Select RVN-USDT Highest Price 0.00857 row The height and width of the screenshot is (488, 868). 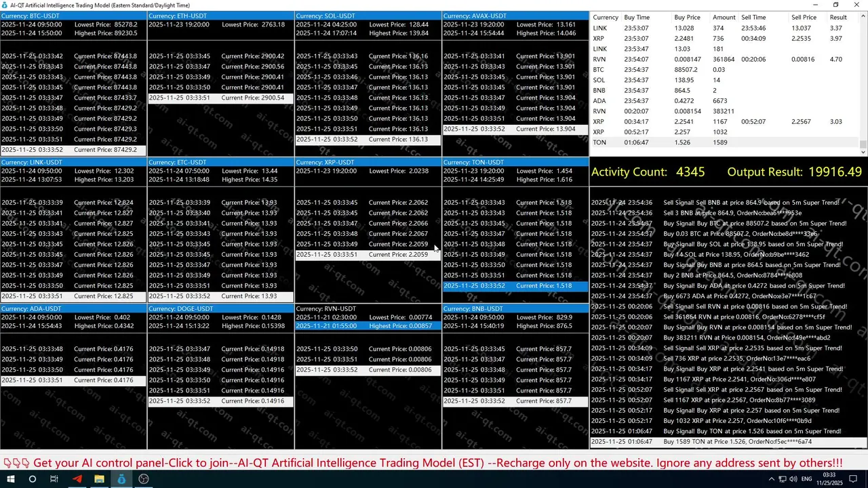tap(368, 326)
